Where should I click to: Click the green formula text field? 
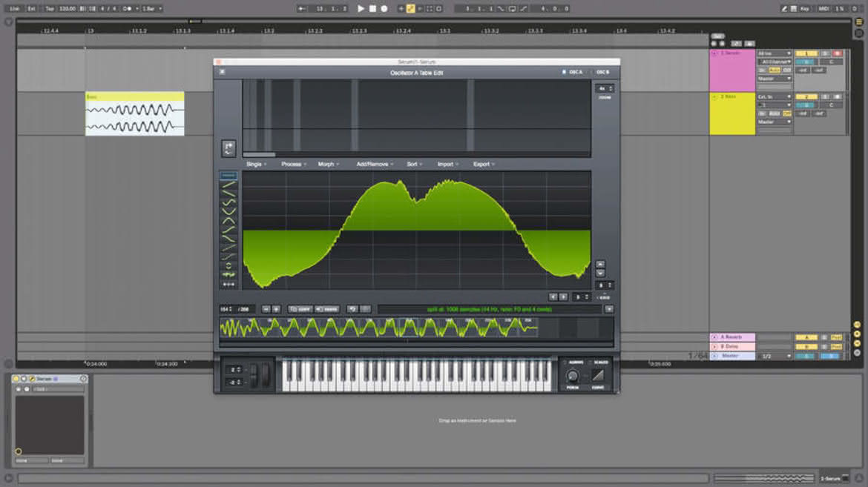click(x=490, y=309)
